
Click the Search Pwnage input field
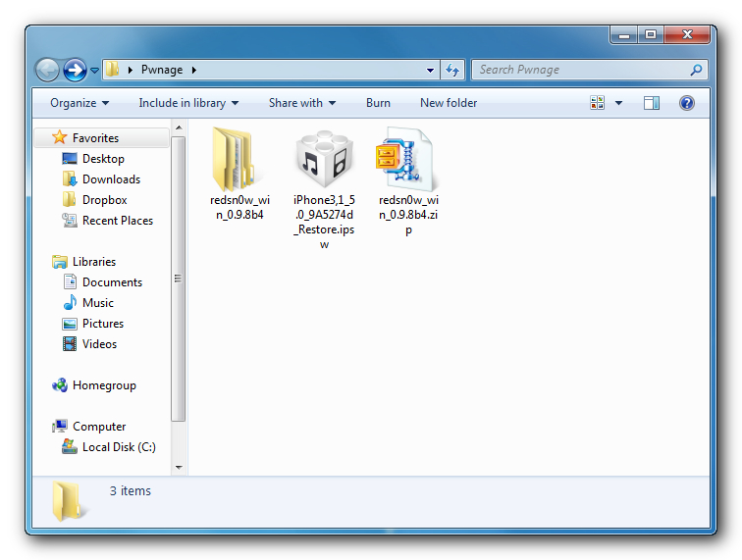[580, 70]
